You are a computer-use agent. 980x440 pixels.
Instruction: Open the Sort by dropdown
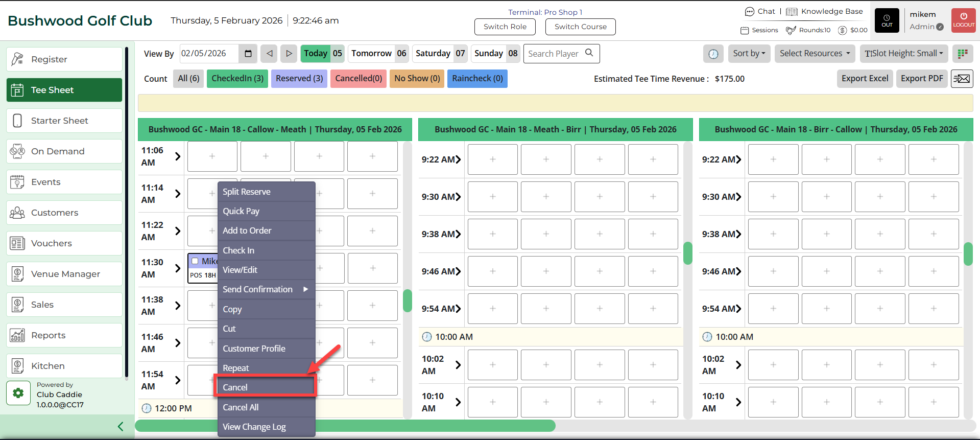(749, 54)
